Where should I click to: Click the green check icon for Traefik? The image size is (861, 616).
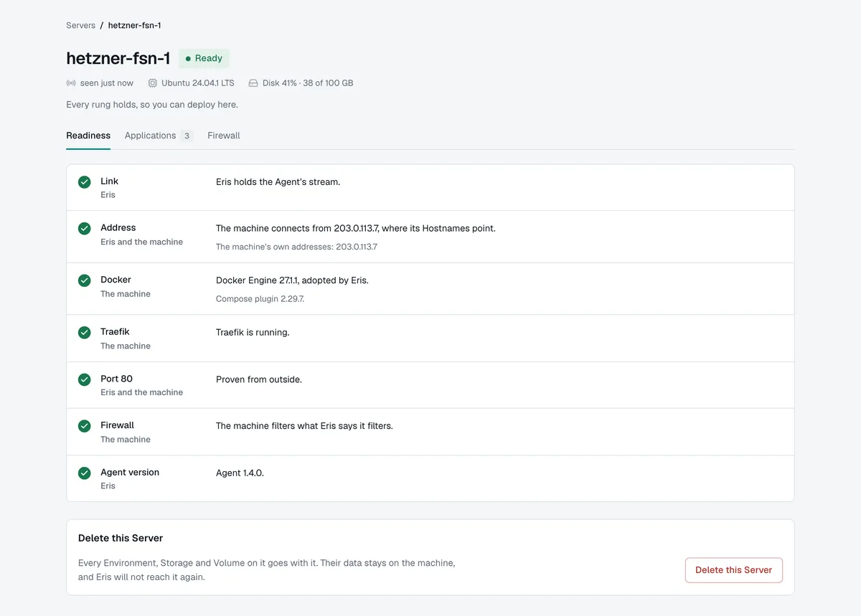pos(85,333)
